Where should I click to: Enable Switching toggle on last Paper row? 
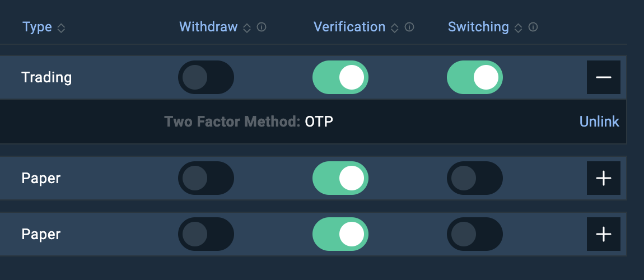[x=475, y=234]
